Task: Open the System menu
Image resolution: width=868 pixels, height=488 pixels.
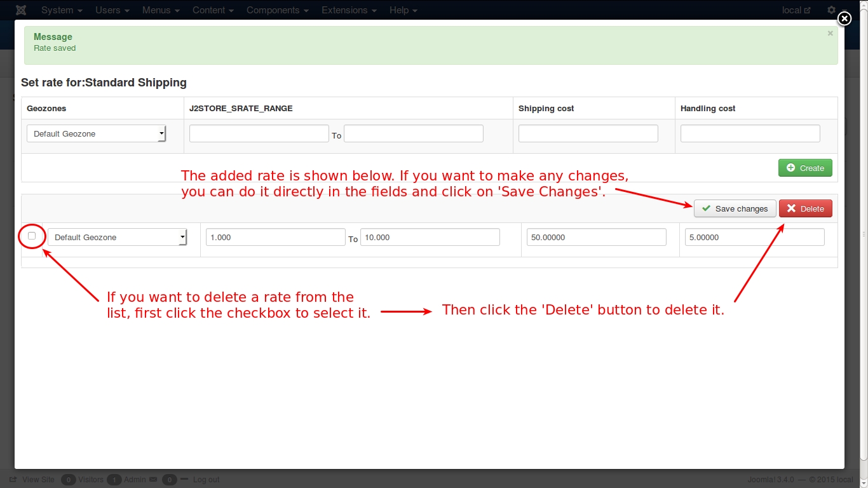Action: [62, 10]
